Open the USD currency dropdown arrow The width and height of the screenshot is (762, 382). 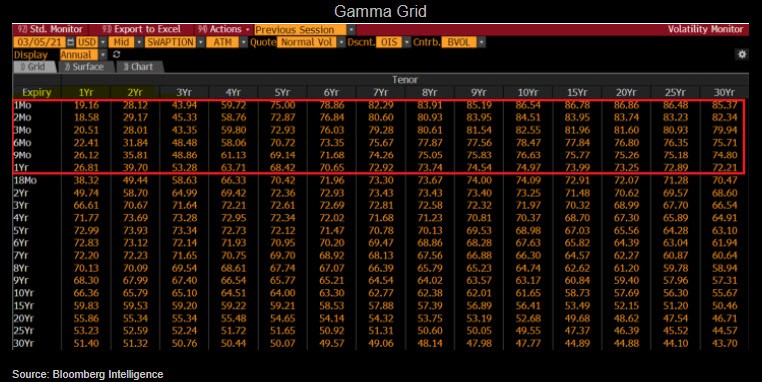coord(103,42)
